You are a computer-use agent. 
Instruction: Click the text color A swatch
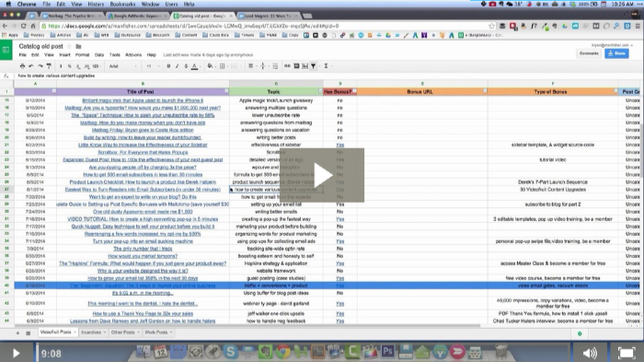[x=195, y=65]
